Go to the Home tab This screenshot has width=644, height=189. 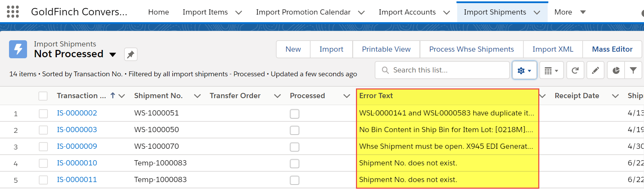point(158,12)
